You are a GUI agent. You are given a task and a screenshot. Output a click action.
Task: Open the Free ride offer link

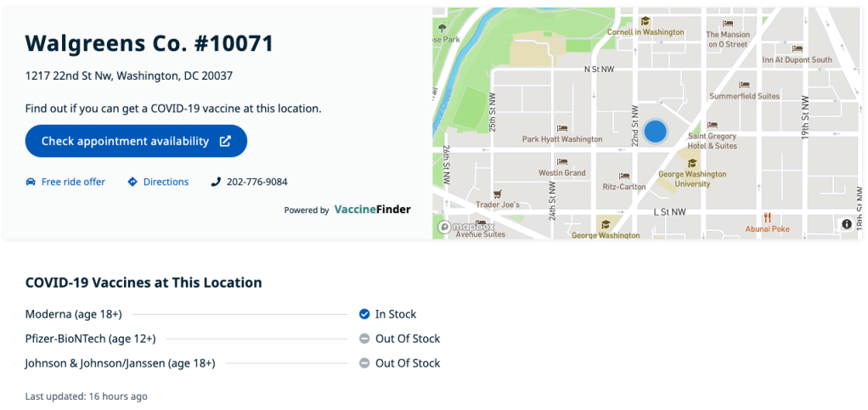point(73,182)
